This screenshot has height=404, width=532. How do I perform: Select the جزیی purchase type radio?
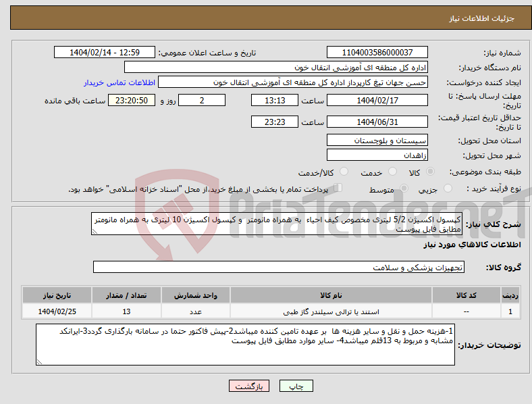pos(448,188)
